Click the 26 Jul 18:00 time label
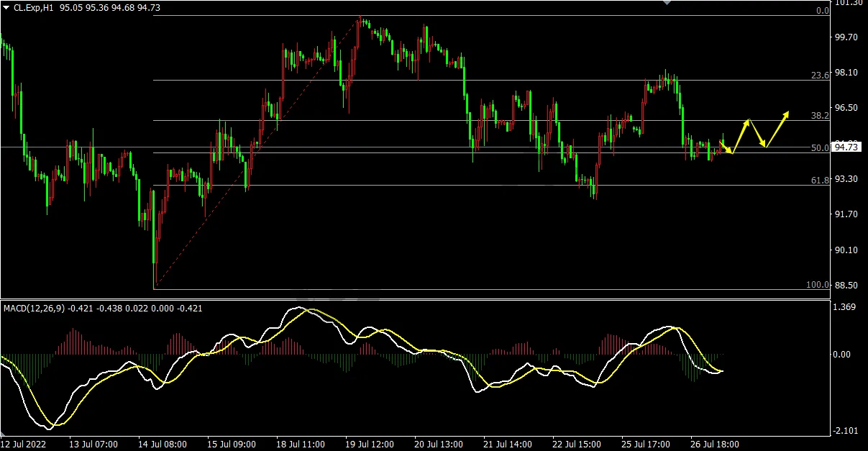868x451 pixels. pos(714,444)
